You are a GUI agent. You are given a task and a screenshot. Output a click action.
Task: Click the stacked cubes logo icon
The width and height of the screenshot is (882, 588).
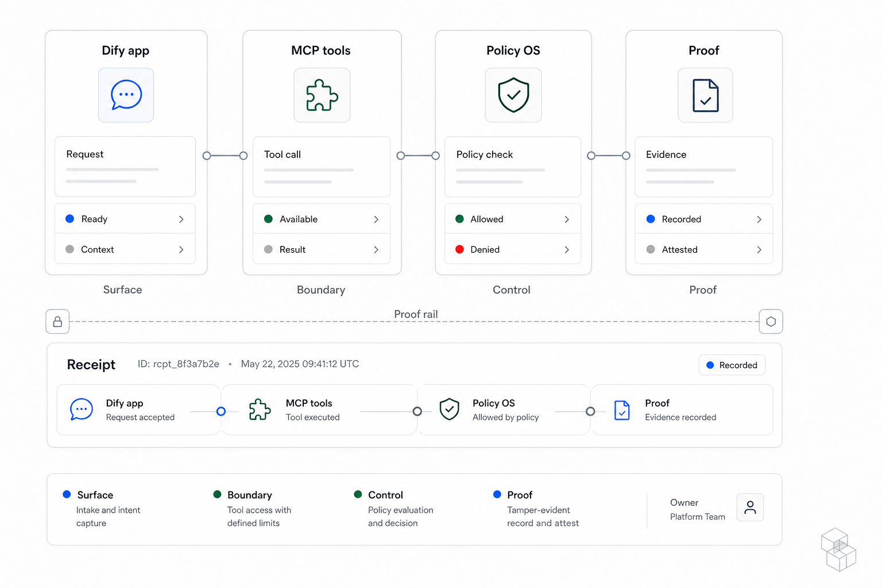[x=838, y=550]
